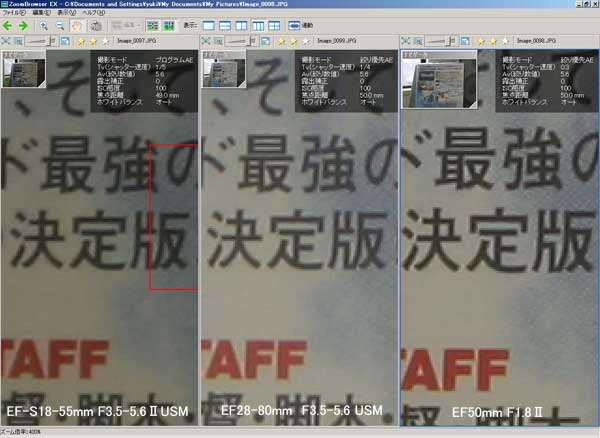The image size is (600, 438).
Task: Click zoom slider in Image_0097 pane
Action: (38, 40)
